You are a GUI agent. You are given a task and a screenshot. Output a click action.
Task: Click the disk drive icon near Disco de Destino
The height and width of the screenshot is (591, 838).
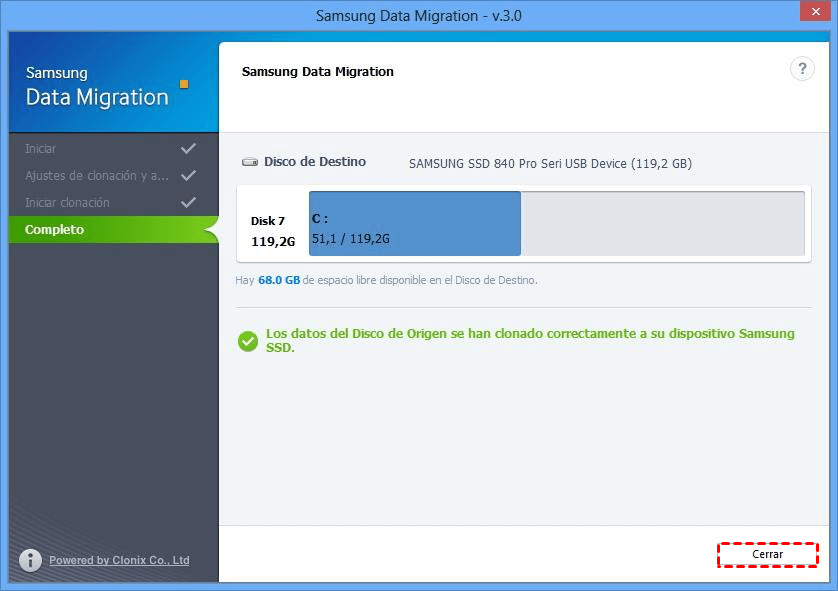click(x=250, y=162)
